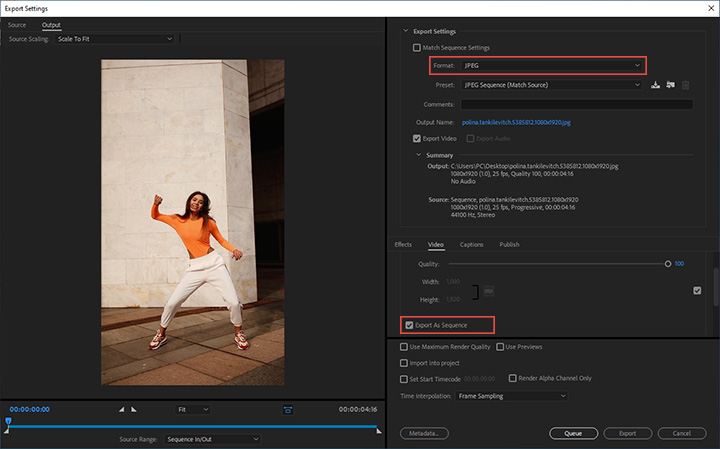The width and height of the screenshot is (720, 449).
Task: Click the Delete Preset trash icon
Action: click(x=685, y=85)
